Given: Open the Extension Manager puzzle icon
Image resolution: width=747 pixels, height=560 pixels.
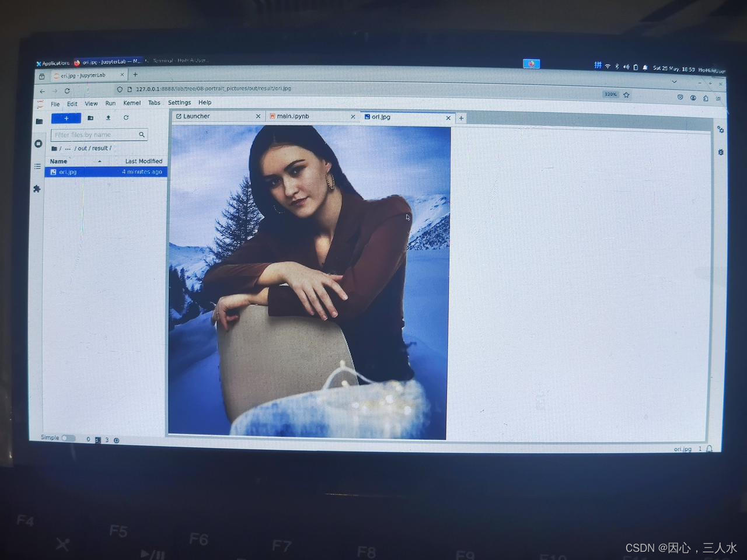Looking at the screenshot, I should 37,189.
